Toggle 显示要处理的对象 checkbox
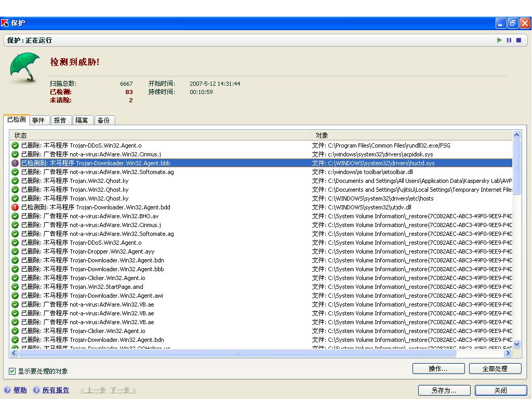 [12, 371]
